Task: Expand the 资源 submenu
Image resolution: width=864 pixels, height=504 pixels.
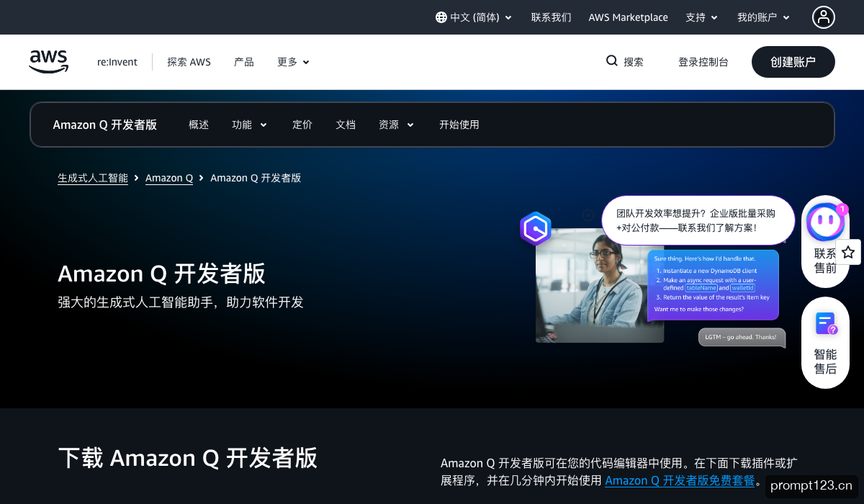Action: [x=396, y=125]
